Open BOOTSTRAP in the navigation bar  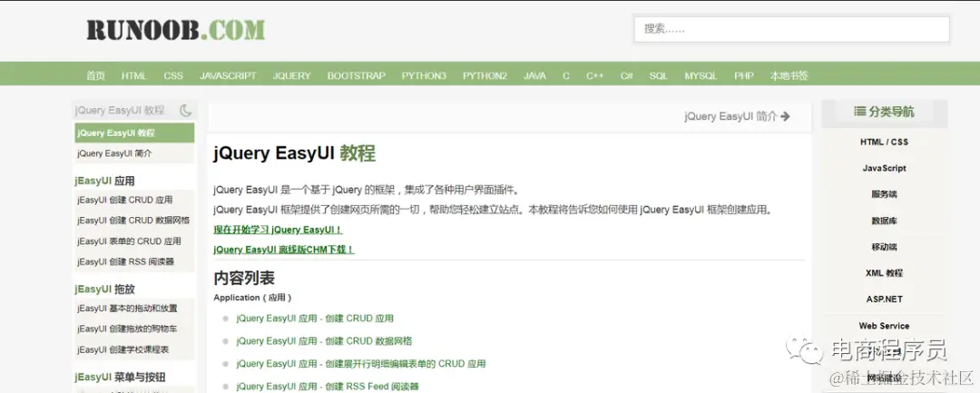(357, 75)
